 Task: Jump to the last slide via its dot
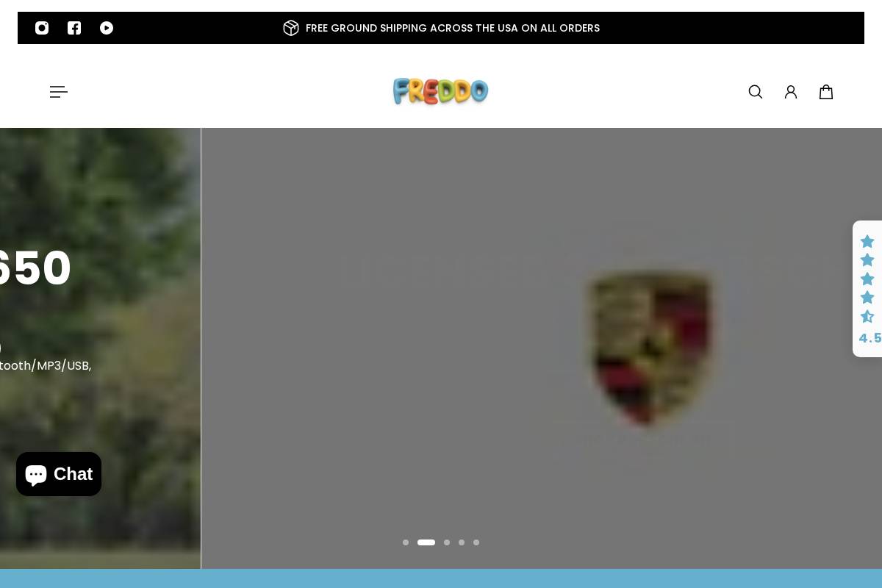coord(476,542)
